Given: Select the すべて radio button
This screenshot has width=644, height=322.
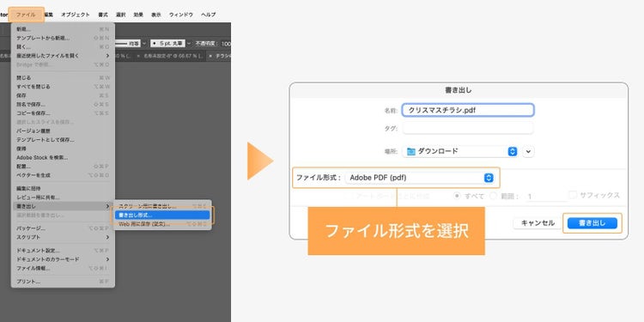Looking at the screenshot, I should pos(457,196).
